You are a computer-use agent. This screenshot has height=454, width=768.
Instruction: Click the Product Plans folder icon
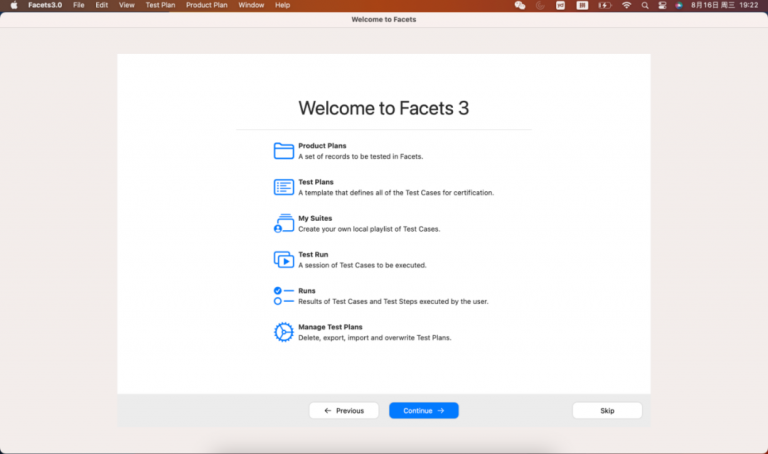(x=284, y=151)
